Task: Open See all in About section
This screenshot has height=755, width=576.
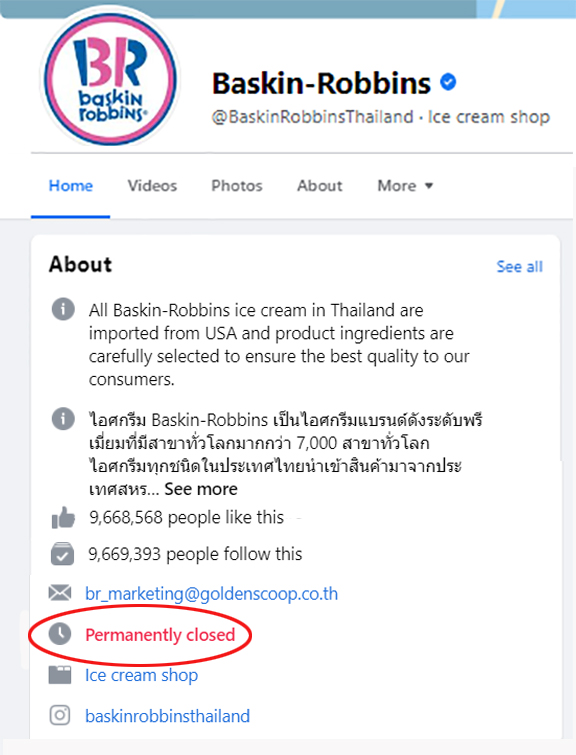Action: [x=520, y=267]
